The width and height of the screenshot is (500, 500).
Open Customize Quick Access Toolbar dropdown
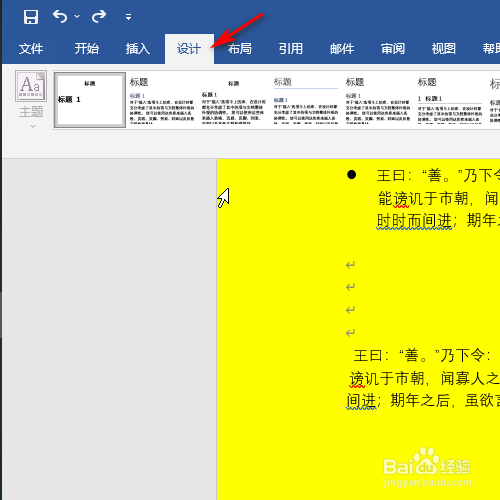click(x=128, y=17)
